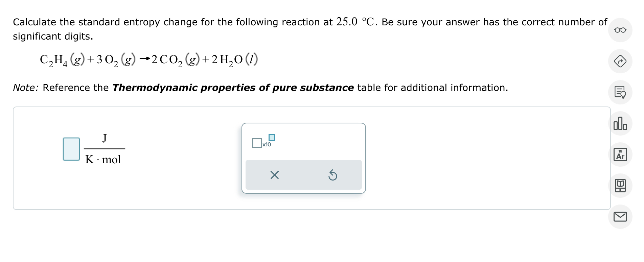Click the undo arrow in answer toolbar
Viewport: 644px width, 262px height.
tap(333, 174)
